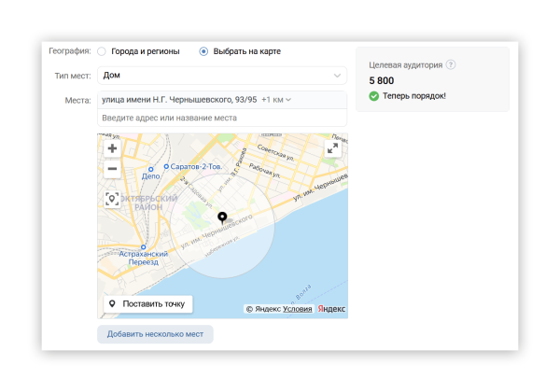Screen dimensions: 560x392
Task: Click the Яндекс logo on the map
Action: coord(331,309)
